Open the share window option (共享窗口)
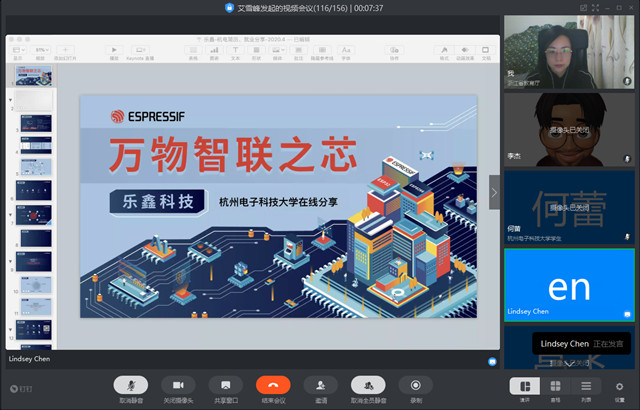 (226, 385)
